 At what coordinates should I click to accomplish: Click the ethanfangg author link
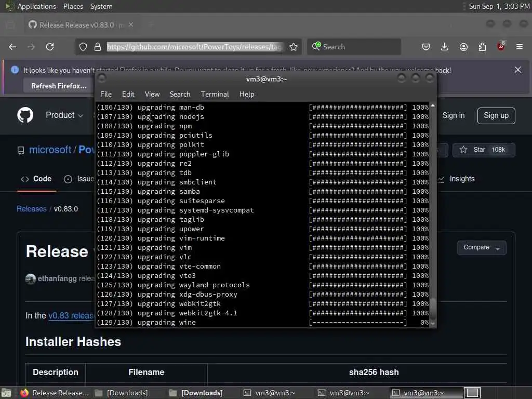click(x=57, y=278)
